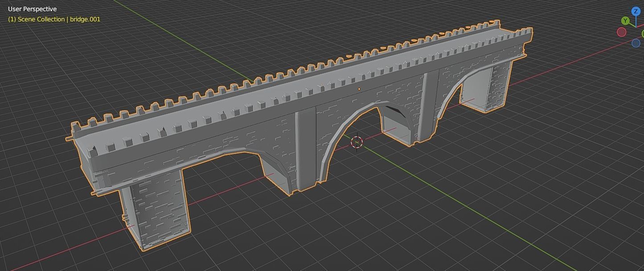Click the '(1) Scene Collection | bridge.001' text
The height and width of the screenshot is (271, 644).
[54, 19]
